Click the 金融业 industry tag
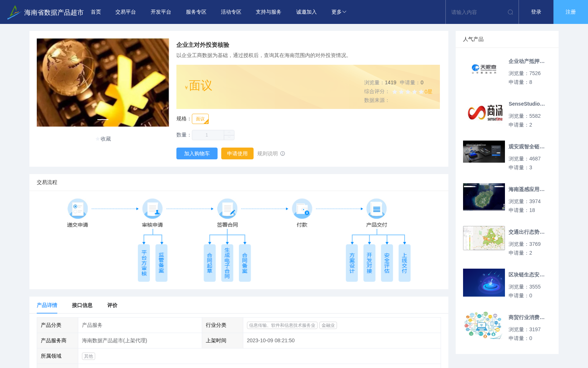The height and width of the screenshot is (368, 588). (328, 325)
